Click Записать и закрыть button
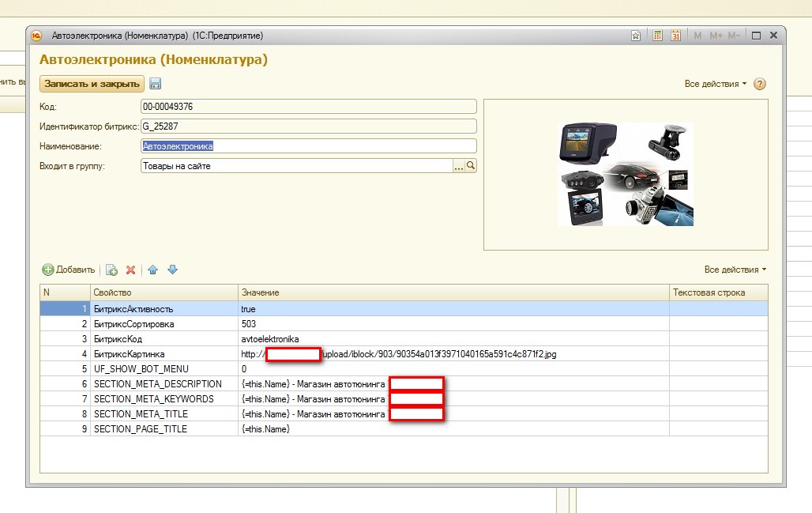This screenshot has height=513, width=812. pos(92,84)
